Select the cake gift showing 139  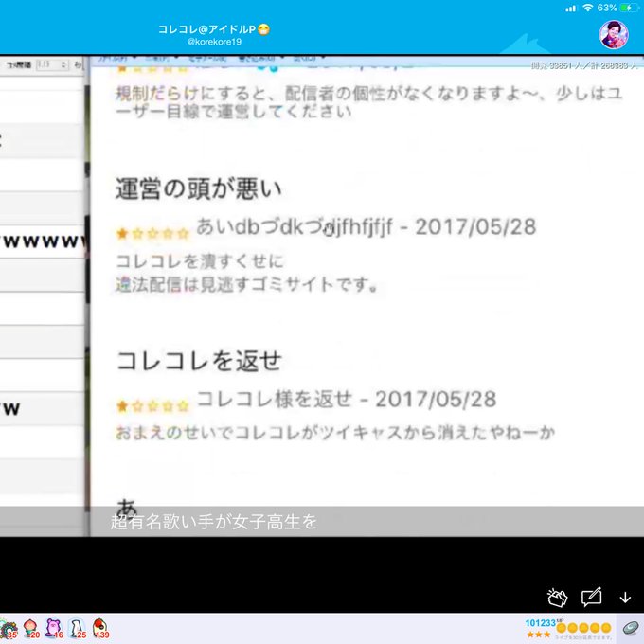pos(100,629)
